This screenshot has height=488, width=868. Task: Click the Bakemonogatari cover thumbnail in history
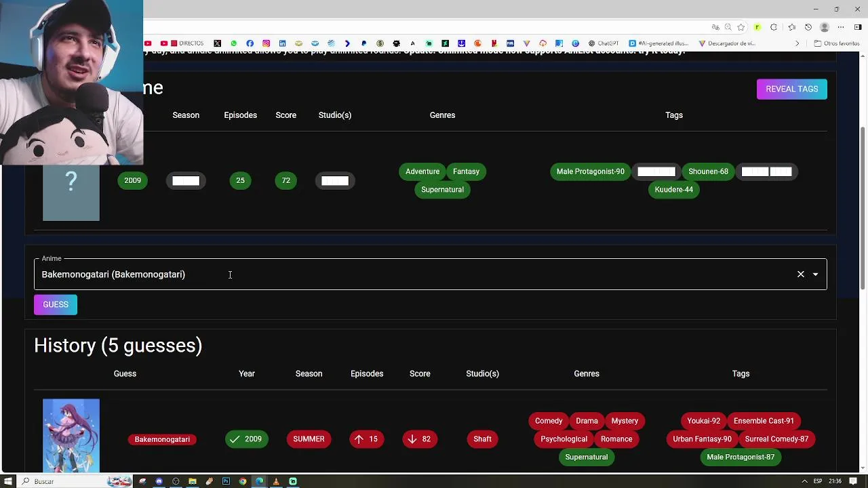coord(71,435)
